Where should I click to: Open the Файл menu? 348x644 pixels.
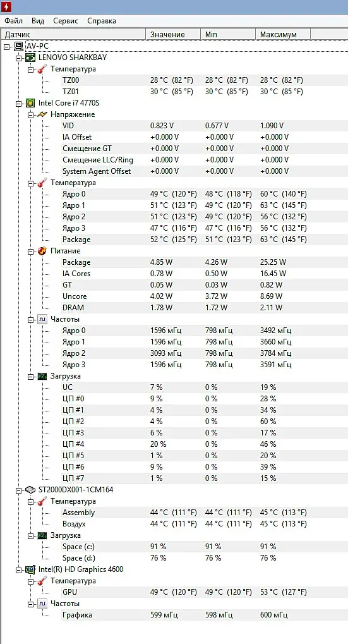tap(13, 20)
